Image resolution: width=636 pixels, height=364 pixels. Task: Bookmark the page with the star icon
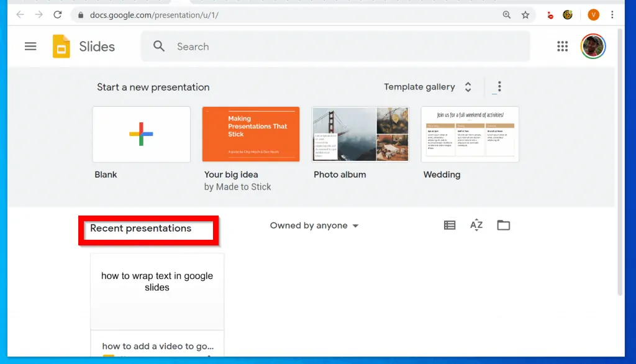coord(525,14)
